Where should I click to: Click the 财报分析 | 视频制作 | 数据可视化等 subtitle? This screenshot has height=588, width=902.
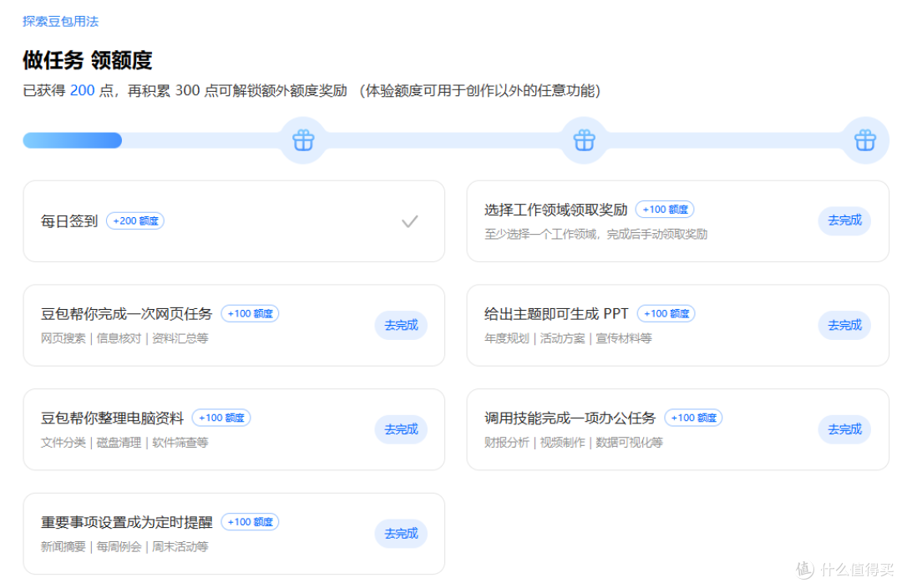[574, 443]
